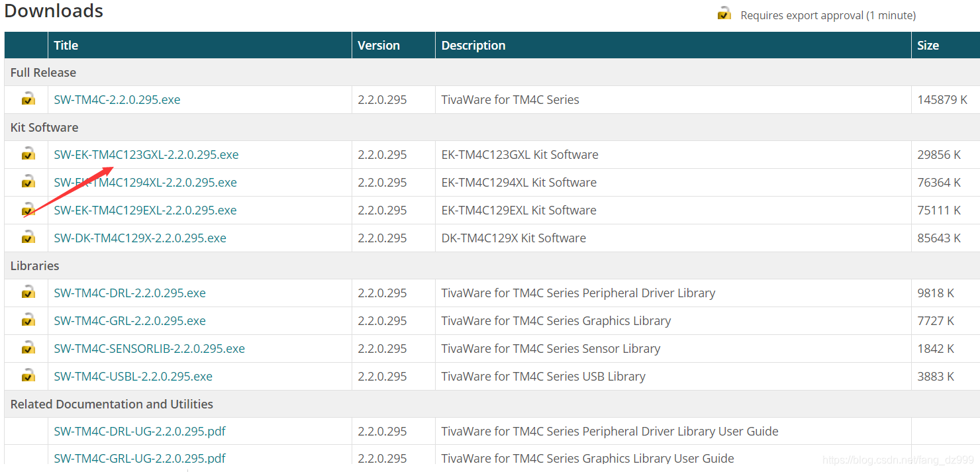Click version 2.2.0.295 in SW-TM4C-2.2.0.295.exe row
Screen dimensions: 980x472
382,100
